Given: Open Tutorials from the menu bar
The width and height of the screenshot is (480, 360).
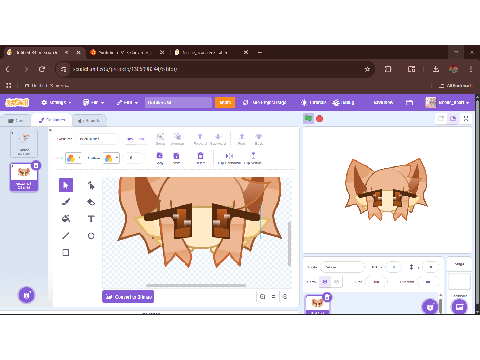Looking at the screenshot, I should tap(314, 102).
